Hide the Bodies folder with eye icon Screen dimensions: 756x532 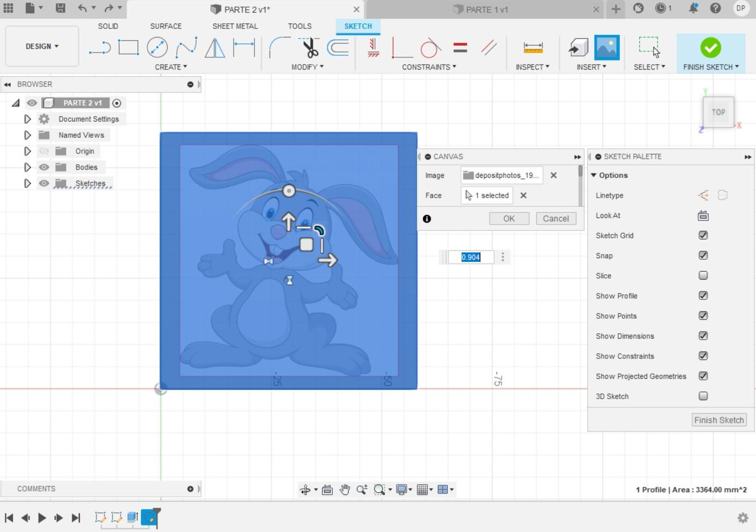[44, 167]
